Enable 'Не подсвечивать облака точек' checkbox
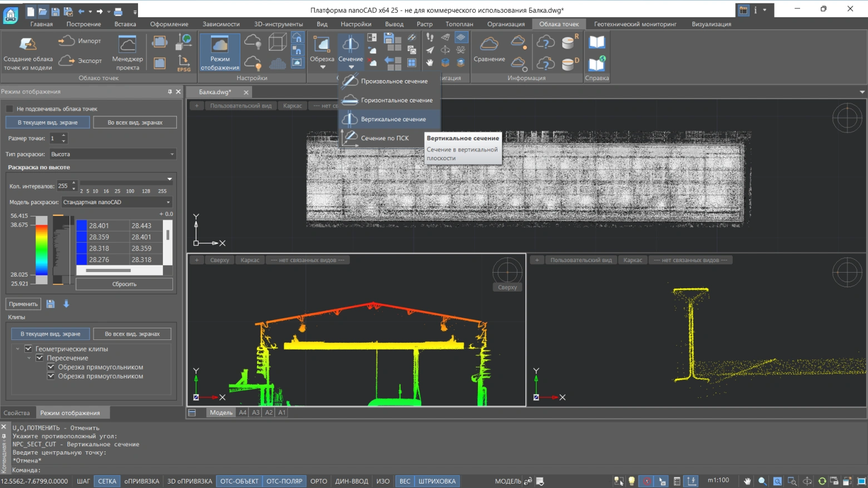Screen dimensions: 868x488 click(x=10, y=109)
